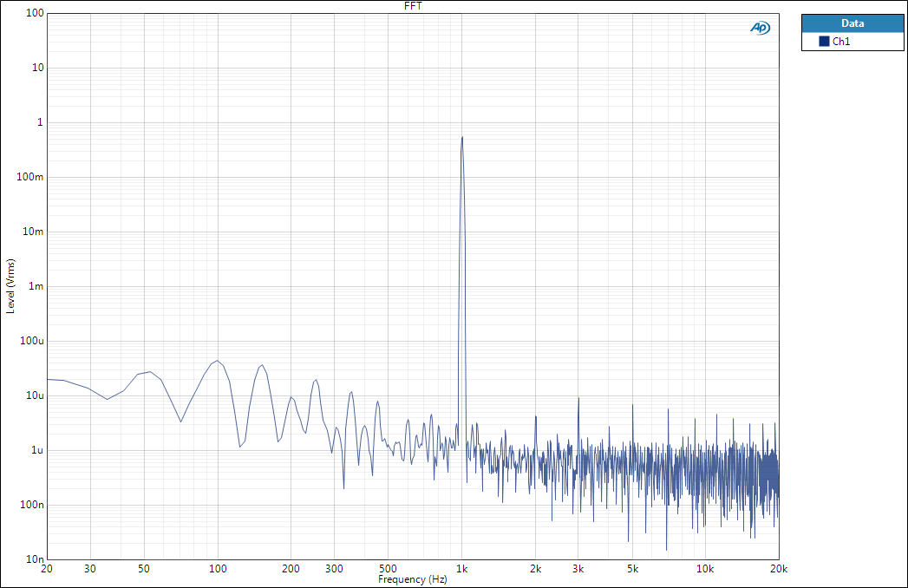
Task: Click the tip of the 1 kHz fundamental peak
Action: (462, 137)
